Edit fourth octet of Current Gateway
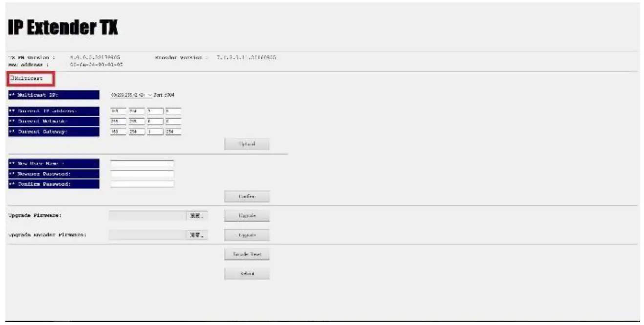 [x=173, y=132]
